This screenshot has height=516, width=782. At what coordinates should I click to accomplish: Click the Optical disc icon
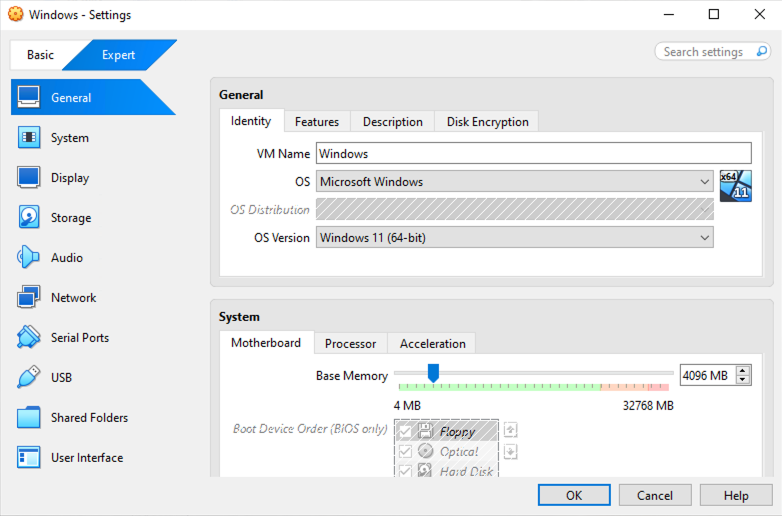pyautogui.click(x=425, y=451)
